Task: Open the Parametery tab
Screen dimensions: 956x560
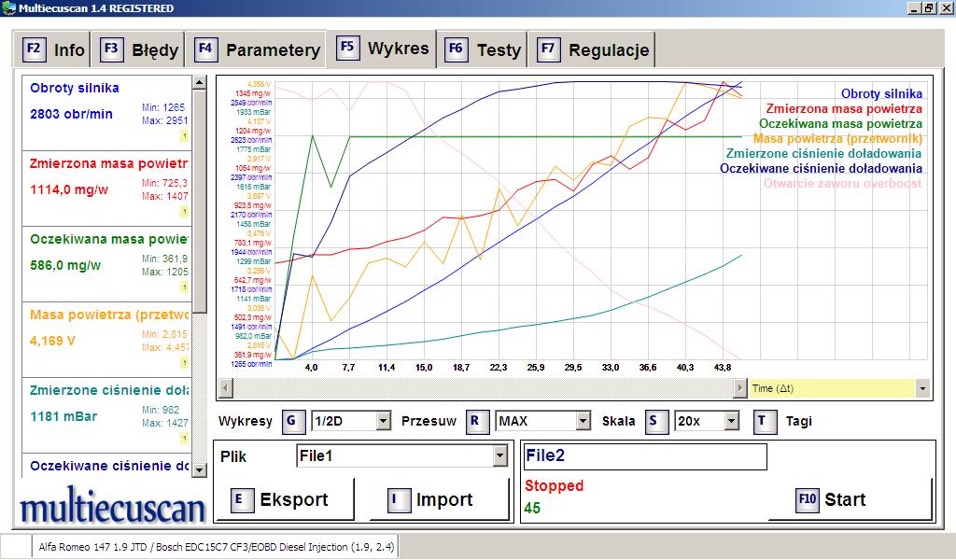Action: coord(259,49)
